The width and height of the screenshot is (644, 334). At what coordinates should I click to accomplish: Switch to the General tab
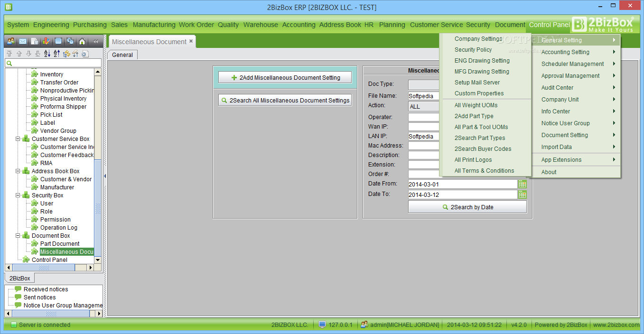tap(122, 55)
